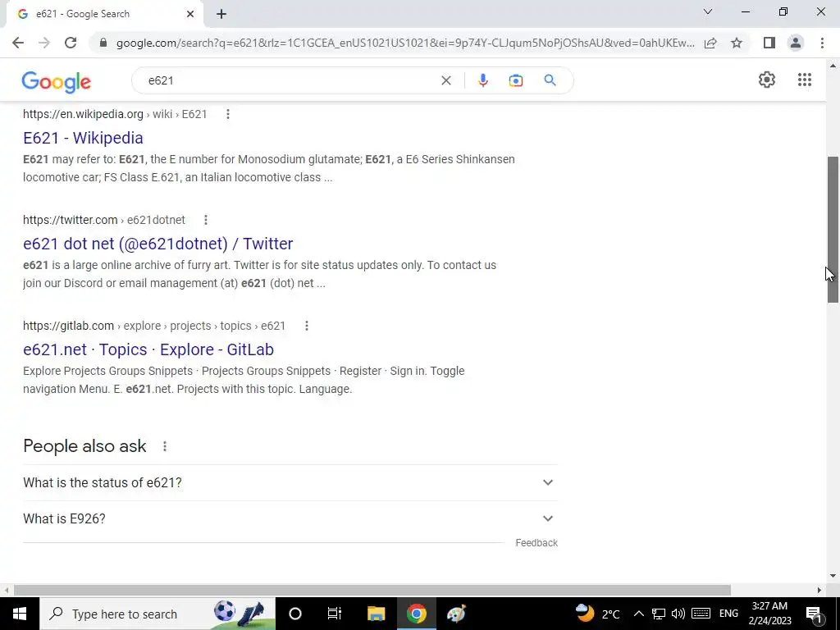
Task: Click the Google logo
Action: pyautogui.click(x=57, y=81)
